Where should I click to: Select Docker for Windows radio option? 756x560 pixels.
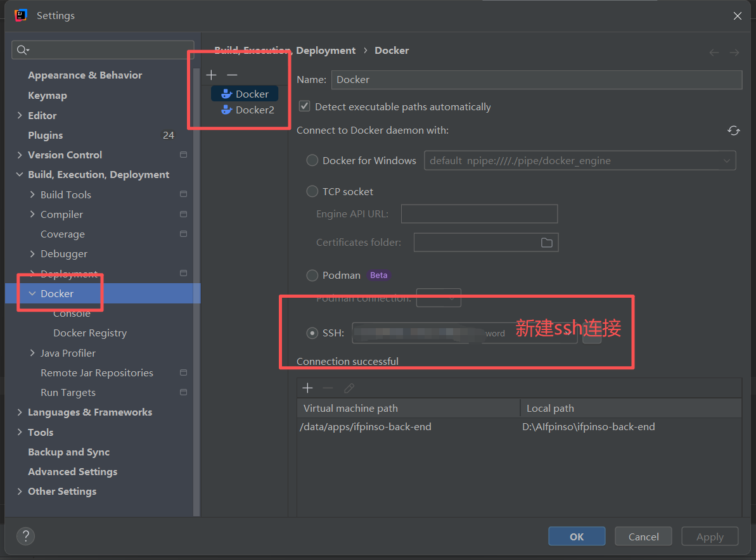312,160
